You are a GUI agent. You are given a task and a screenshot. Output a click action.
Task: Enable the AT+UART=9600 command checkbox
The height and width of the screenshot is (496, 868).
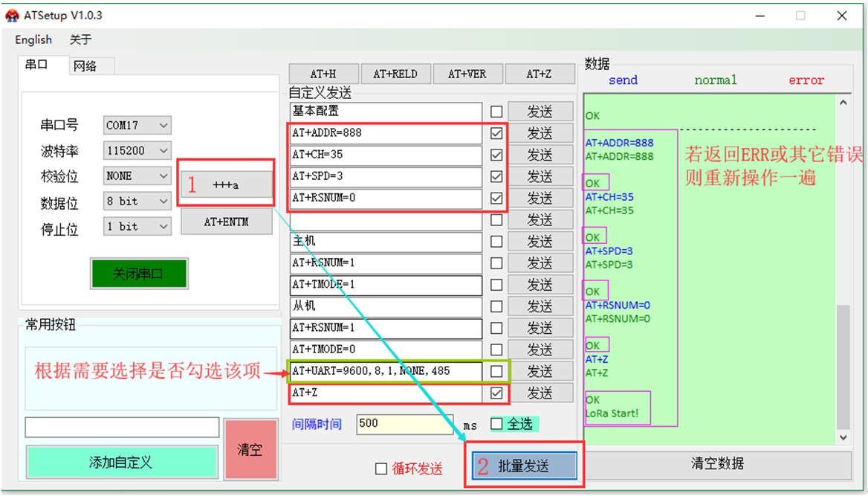click(496, 371)
